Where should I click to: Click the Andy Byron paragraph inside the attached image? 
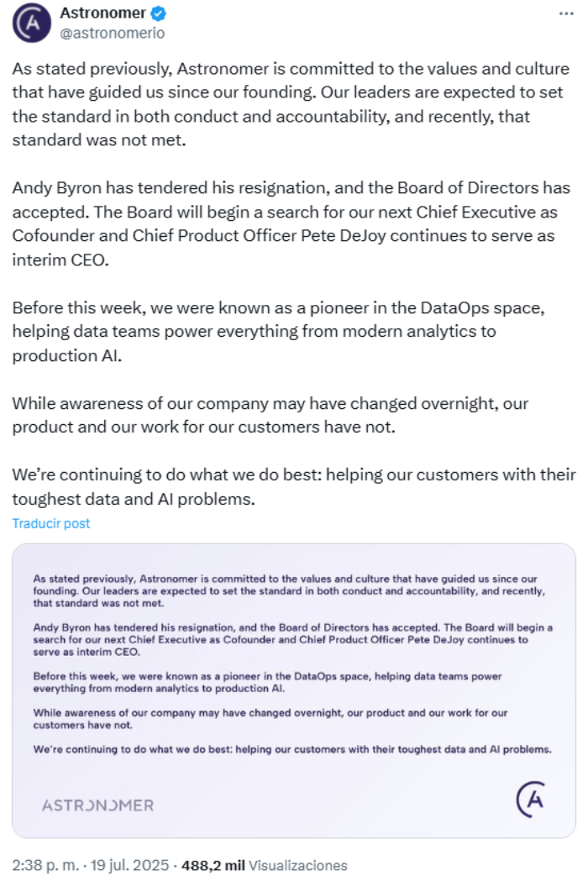pyautogui.click(x=286, y=639)
